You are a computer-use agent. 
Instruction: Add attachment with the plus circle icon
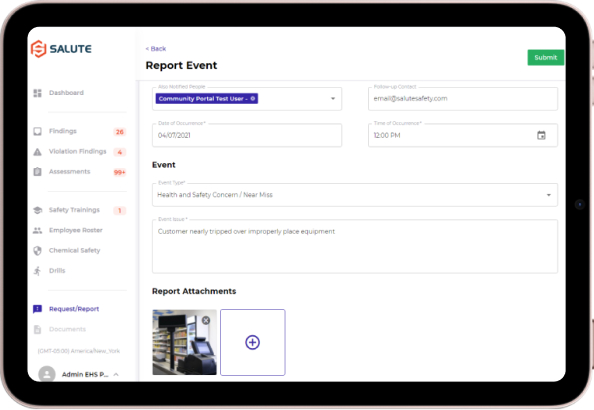click(252, 342)
